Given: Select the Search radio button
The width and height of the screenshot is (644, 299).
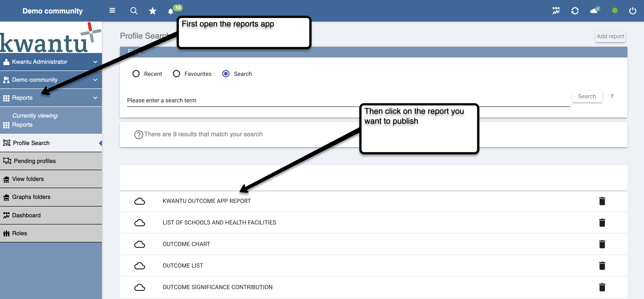Looking at the screenshot, I should point(226,74).
